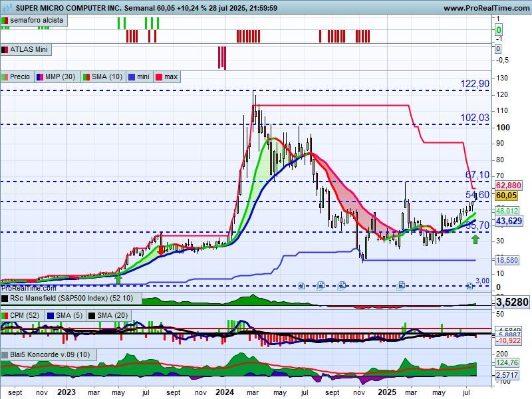
Task: Select the semaforo alcista indicator label
Action: point(37,20)
